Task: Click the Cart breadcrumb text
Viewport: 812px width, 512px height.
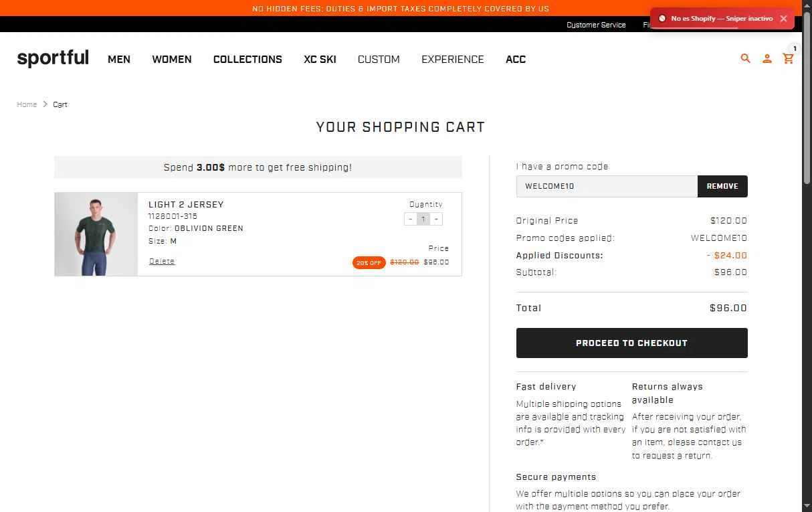Action: pos(60,104)
